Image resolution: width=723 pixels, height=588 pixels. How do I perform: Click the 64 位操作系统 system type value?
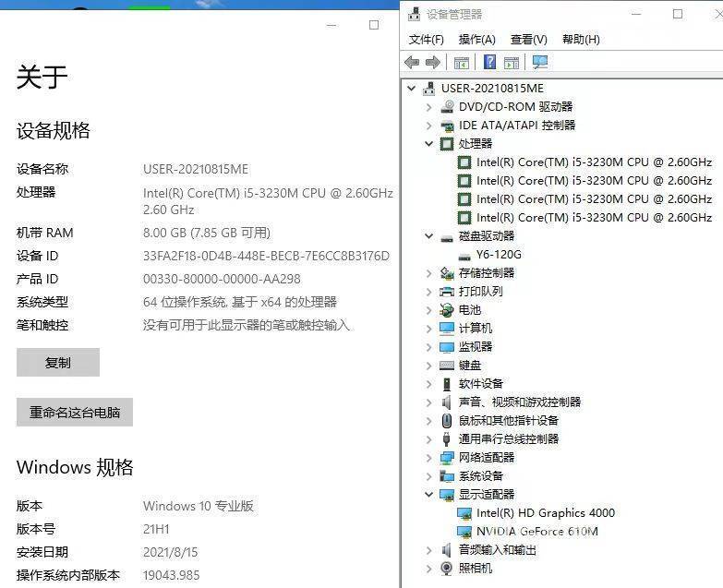click(240, 302)
